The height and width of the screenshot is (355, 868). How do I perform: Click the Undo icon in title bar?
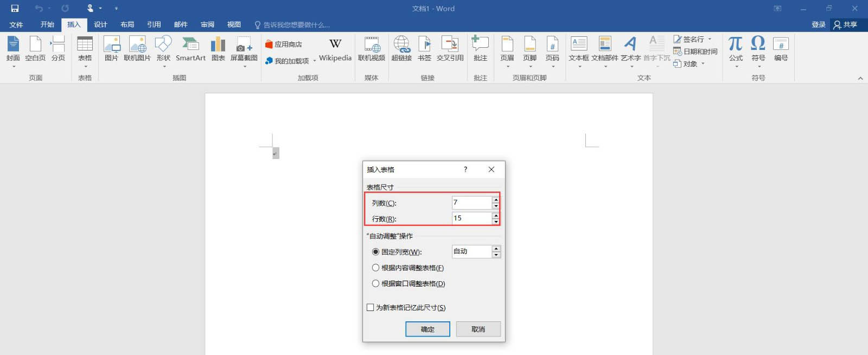(x=39, y=8)
